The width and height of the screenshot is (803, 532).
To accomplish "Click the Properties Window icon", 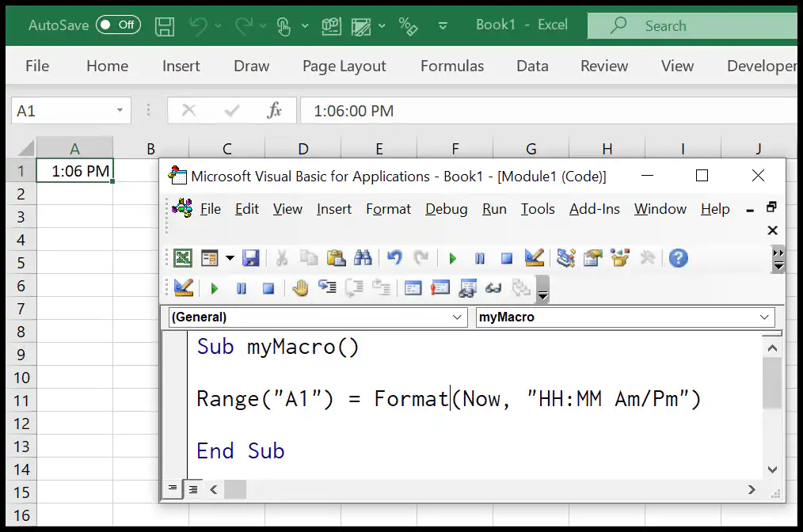I will coord(592,258).
